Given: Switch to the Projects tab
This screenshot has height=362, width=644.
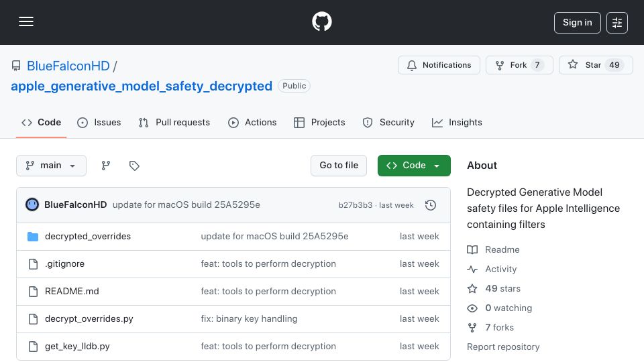Looking at the screenshot, I should pyautogui.click(x=319, y=122).
